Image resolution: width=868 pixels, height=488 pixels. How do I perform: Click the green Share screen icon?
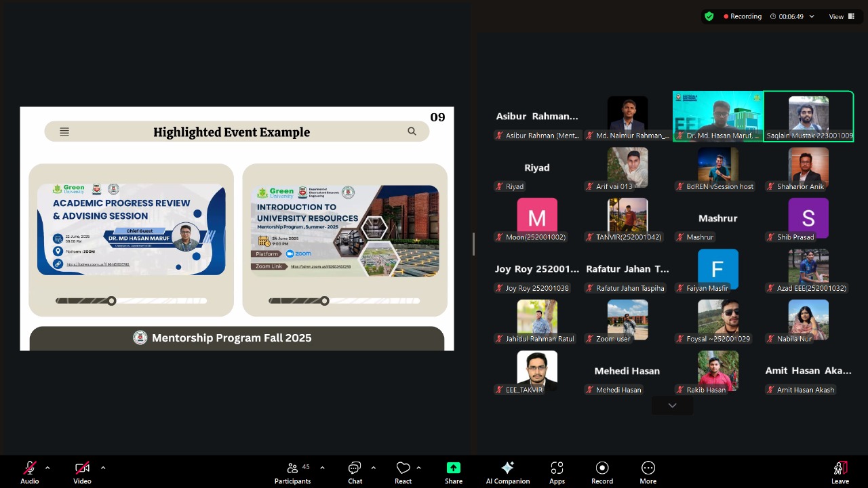tap(454, 468)
